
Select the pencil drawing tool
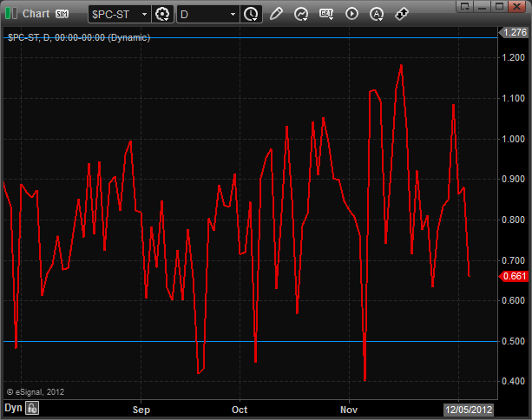coord(276,14)
